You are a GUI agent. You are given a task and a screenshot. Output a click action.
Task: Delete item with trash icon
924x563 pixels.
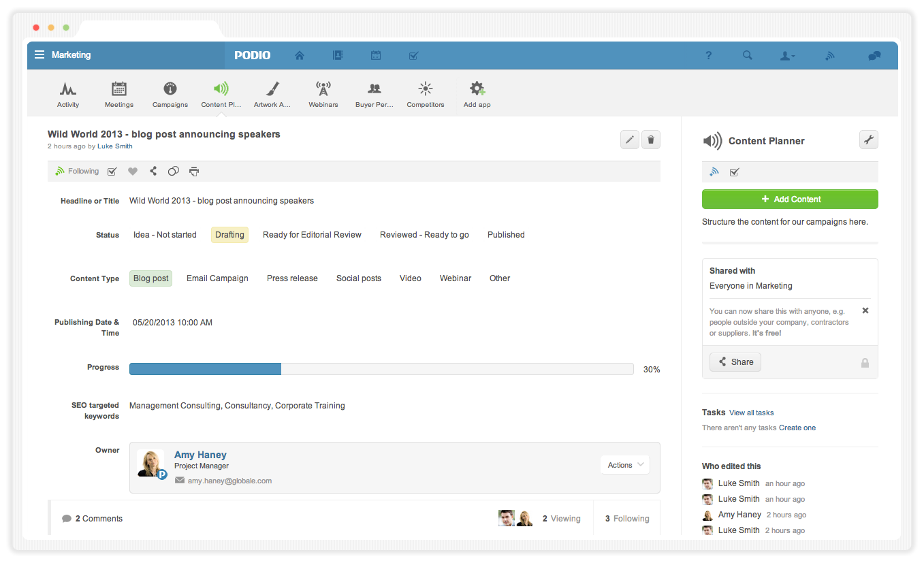(x=651, y=140)
